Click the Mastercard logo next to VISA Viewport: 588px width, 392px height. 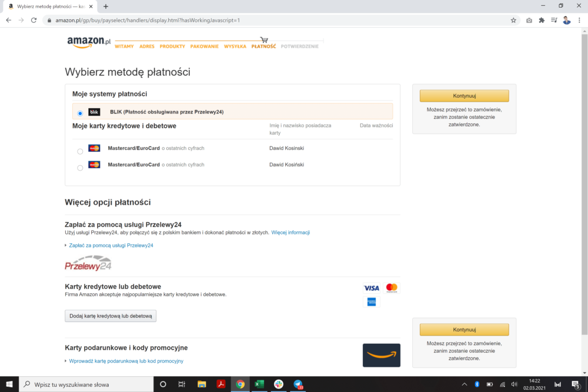pos(392,288)
